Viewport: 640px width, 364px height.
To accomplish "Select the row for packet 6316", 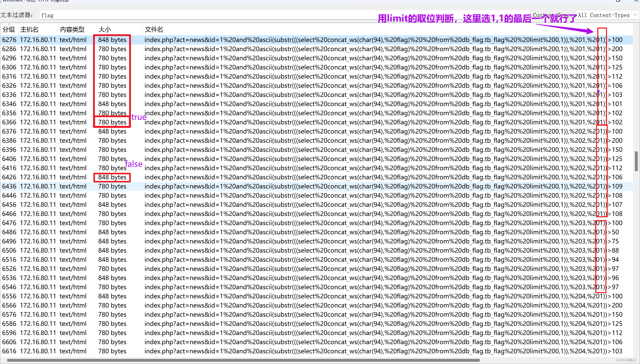I will [x=316, y=76].
